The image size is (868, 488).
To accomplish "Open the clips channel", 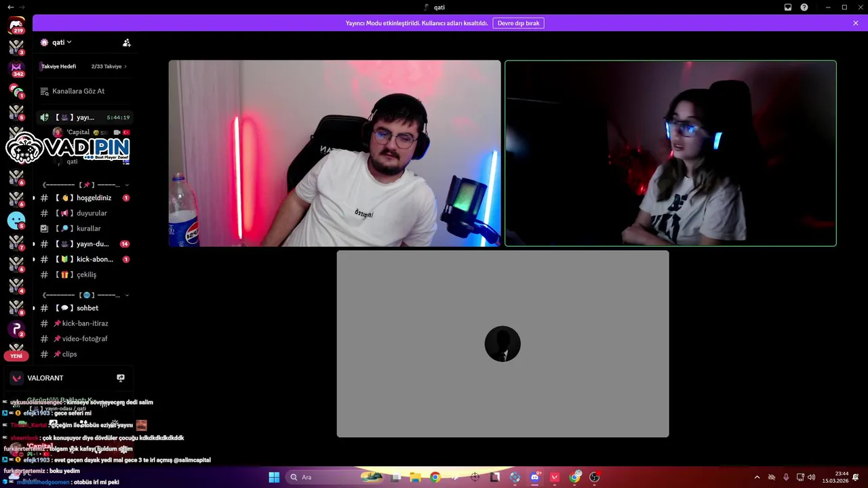I will point(85,354).
